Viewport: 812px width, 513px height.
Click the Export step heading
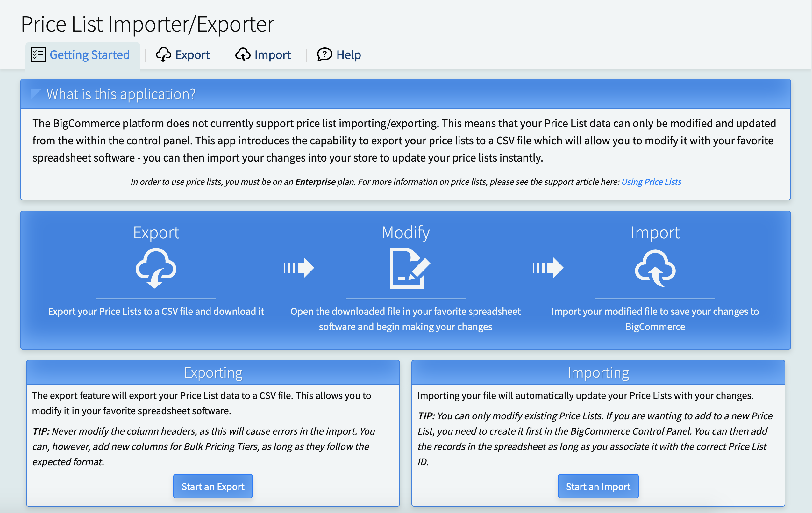pos(156,233)
